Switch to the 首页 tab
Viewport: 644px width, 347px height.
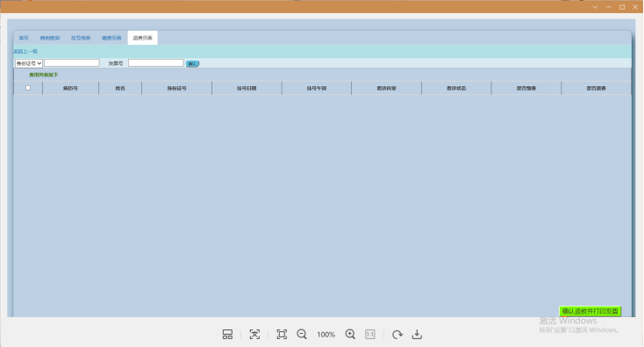coord(24,38)
